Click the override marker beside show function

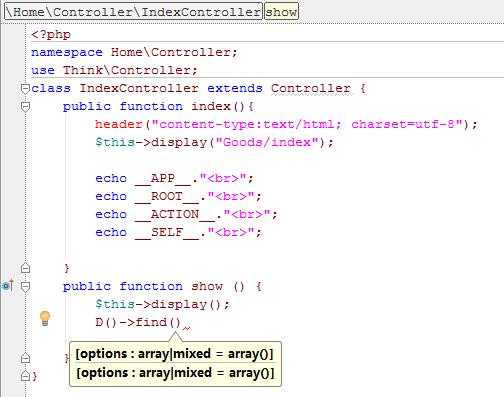7,286
